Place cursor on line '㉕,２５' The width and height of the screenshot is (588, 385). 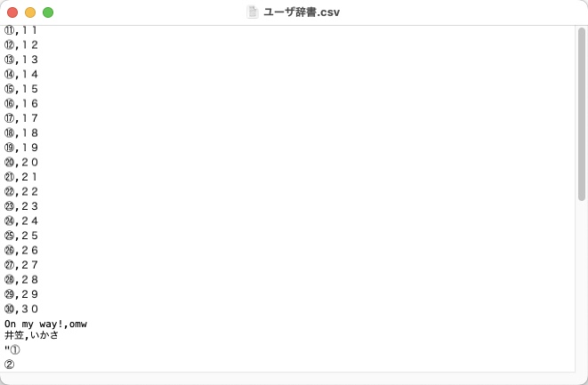click(x=21, y=236)
